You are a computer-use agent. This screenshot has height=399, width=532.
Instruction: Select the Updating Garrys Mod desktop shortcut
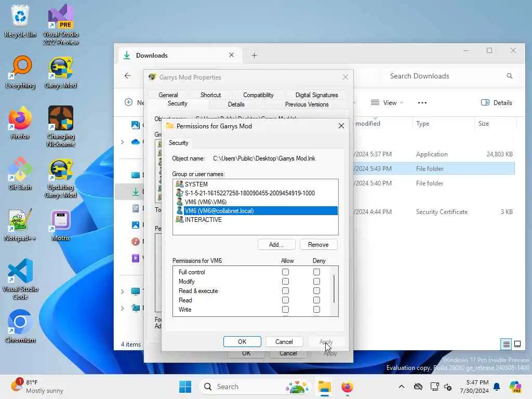click(x=61, y=177)
